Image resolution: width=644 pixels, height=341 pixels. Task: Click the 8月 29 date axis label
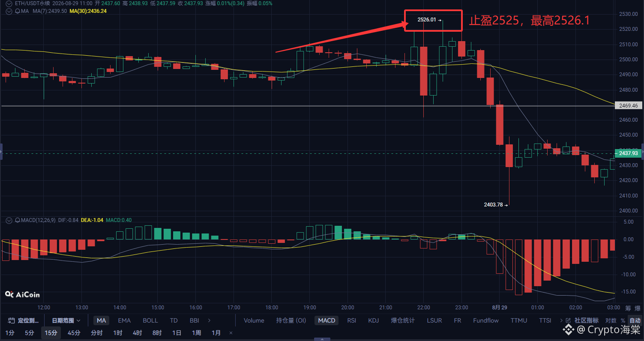[500, 308]
